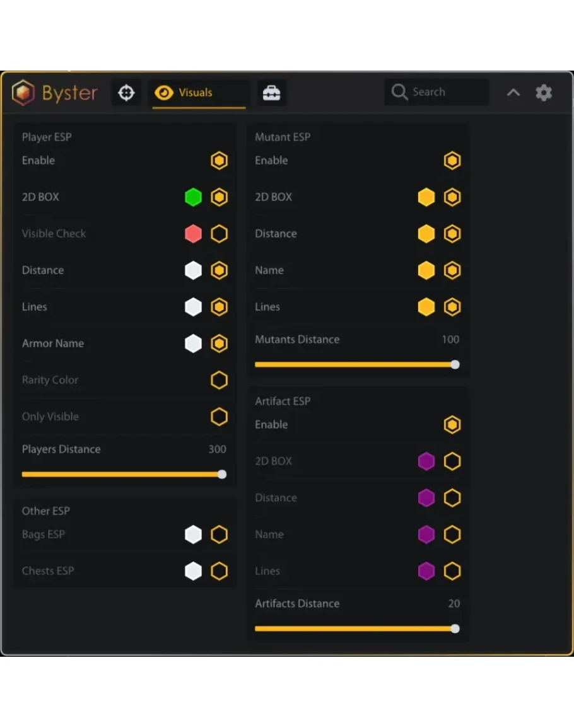Pick the red Visible Check color swatch
The height and width of the screenshot is (728, 574).
[x=193, y=234]
